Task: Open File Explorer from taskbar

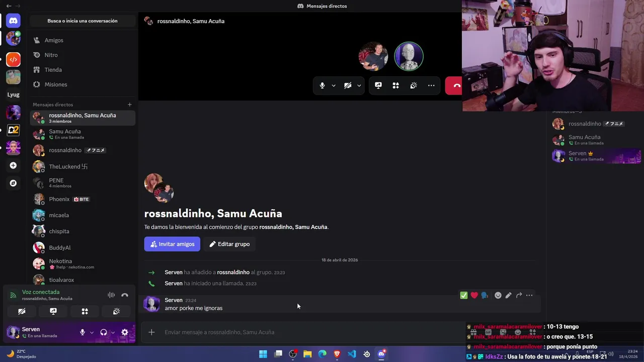Action: (x=307, y=354)
